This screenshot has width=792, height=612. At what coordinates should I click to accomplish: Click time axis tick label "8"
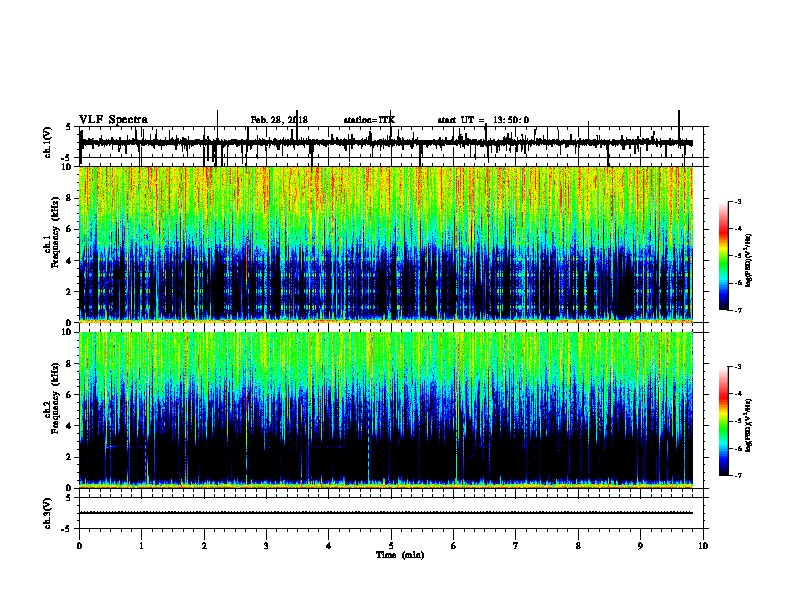tap(578, 546)
